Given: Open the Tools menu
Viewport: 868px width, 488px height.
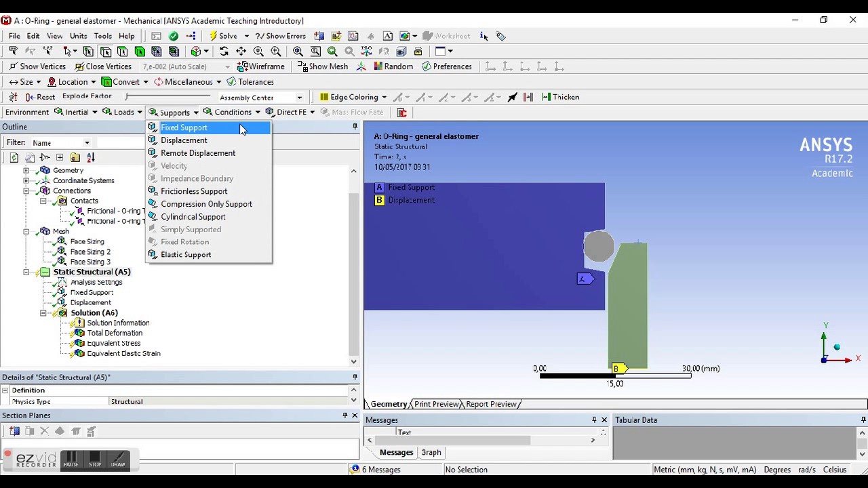Looking at the screenshot, I should click(103, 36).
